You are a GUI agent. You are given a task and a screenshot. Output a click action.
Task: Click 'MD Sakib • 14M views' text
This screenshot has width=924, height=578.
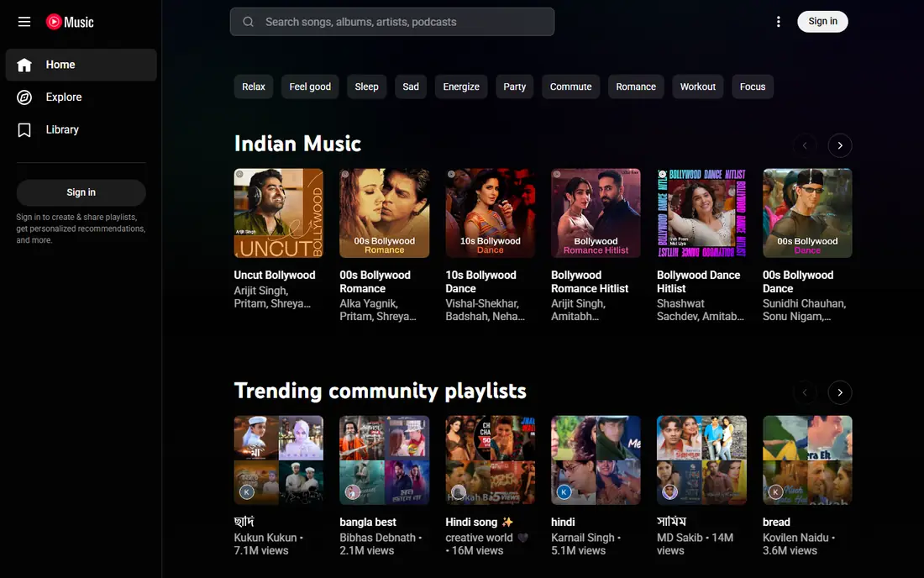coord(696,544)
